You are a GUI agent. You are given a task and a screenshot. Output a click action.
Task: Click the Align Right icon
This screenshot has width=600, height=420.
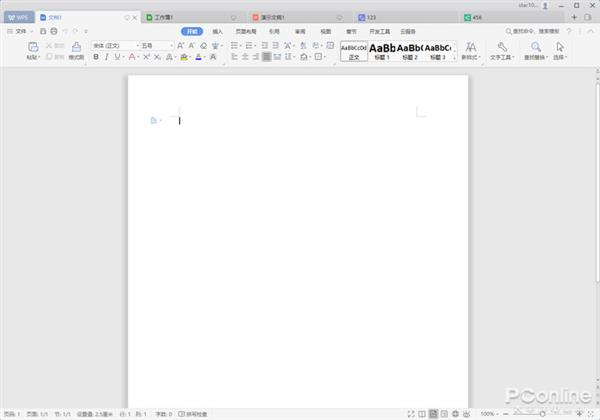pyautogui.click(x=256, y=57)
